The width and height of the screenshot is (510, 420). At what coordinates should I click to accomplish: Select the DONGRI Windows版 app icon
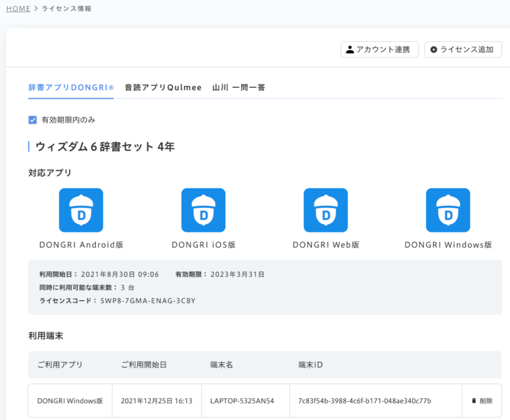(x=448, y=210)
